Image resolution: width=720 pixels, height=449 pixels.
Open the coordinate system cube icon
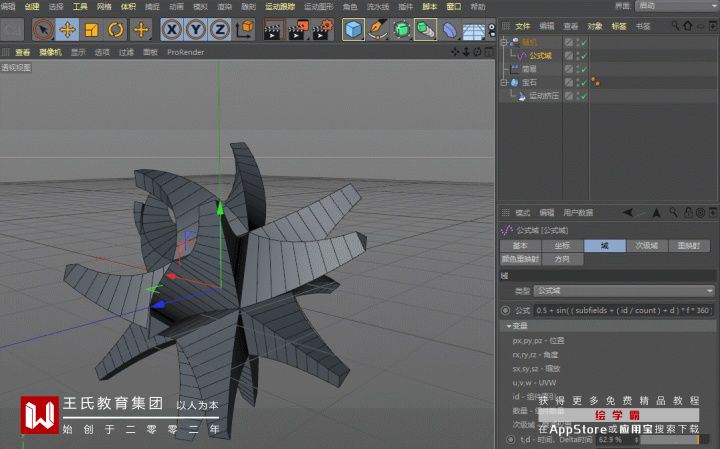coord(245,30)
